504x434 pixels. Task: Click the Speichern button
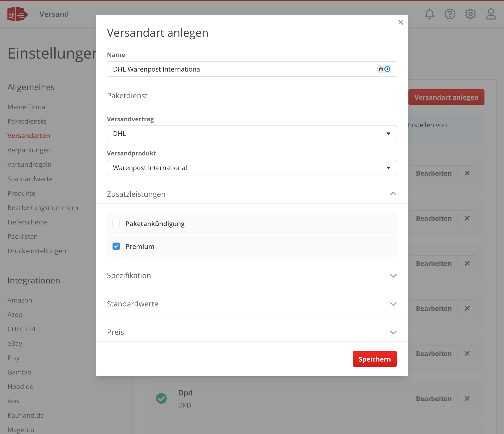(x=375, y=359)
